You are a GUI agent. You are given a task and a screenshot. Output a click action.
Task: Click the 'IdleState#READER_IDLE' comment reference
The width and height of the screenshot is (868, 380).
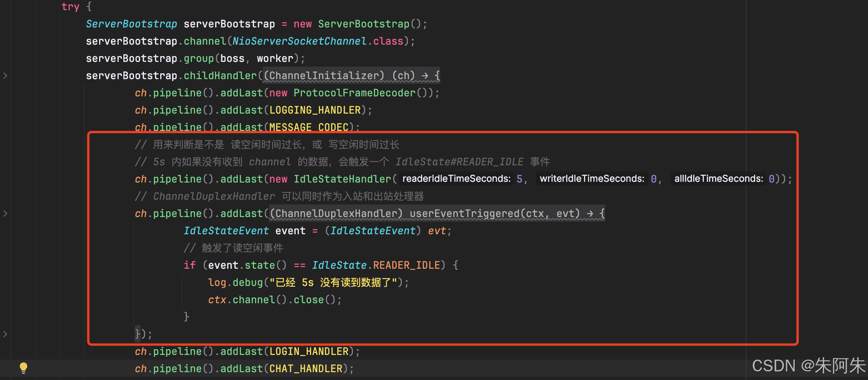coord(459,162)
